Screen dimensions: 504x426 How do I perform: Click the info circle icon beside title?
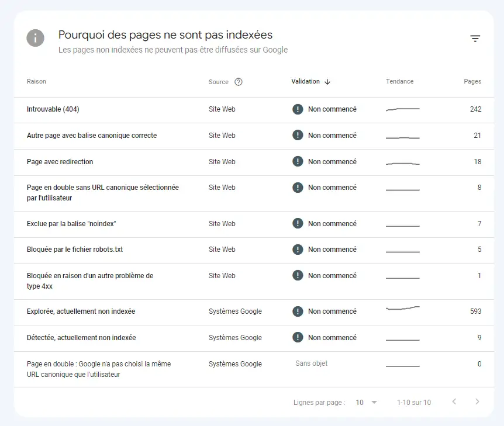35,38
